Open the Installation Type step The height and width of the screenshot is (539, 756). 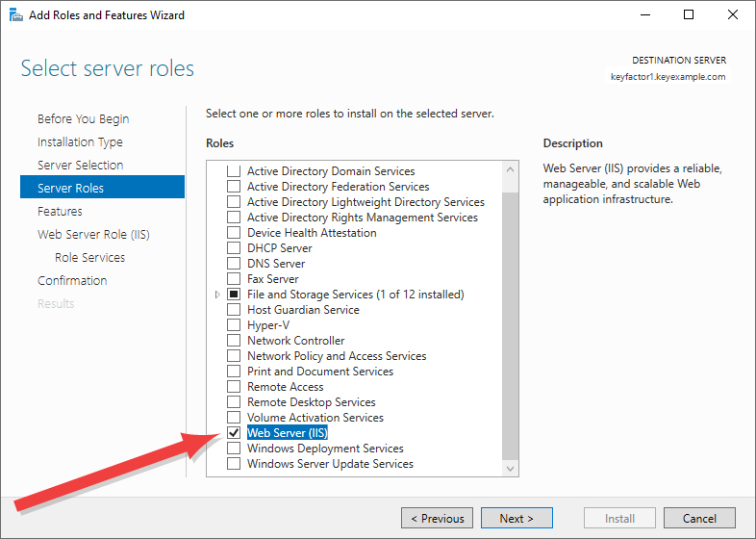click(x=80, y=141)
